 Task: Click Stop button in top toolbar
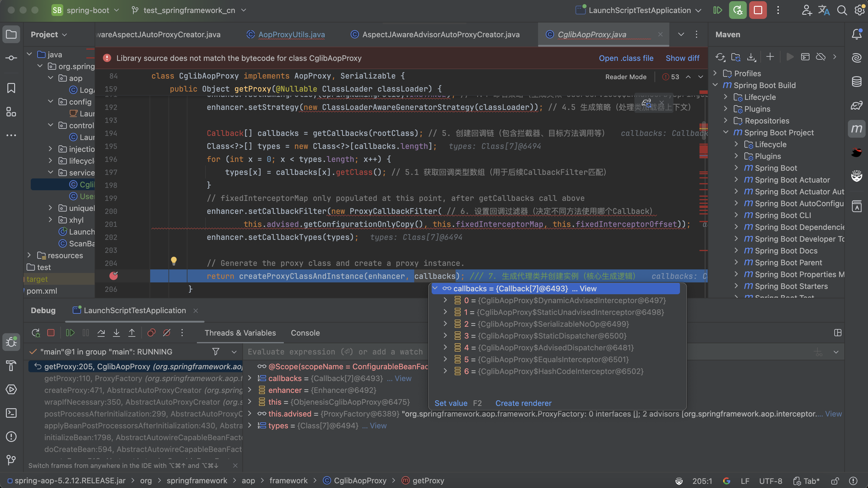758,10
